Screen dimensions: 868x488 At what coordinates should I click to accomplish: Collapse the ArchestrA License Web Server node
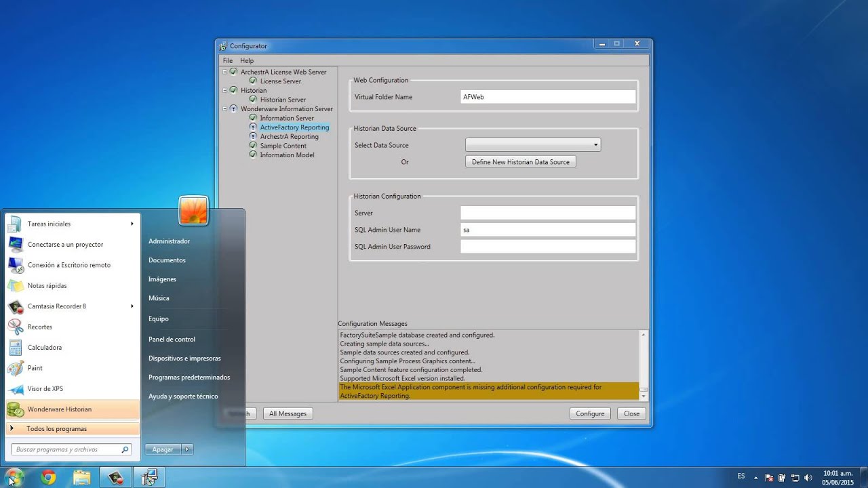click(225, 72)
